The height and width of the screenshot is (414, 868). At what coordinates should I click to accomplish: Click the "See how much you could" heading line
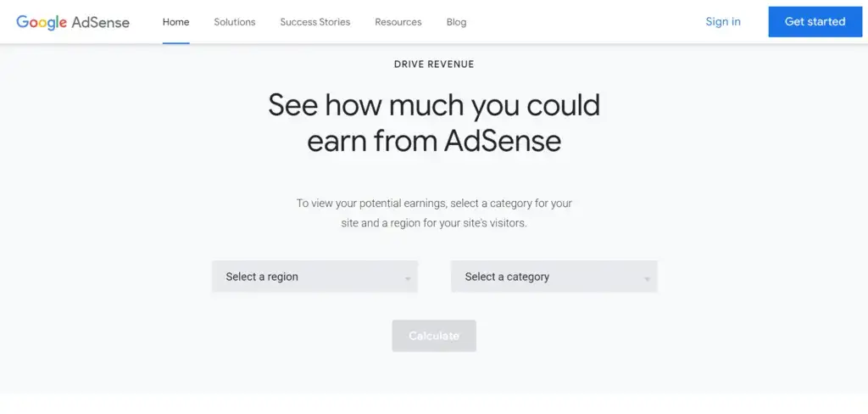click(x=434, y=105)
